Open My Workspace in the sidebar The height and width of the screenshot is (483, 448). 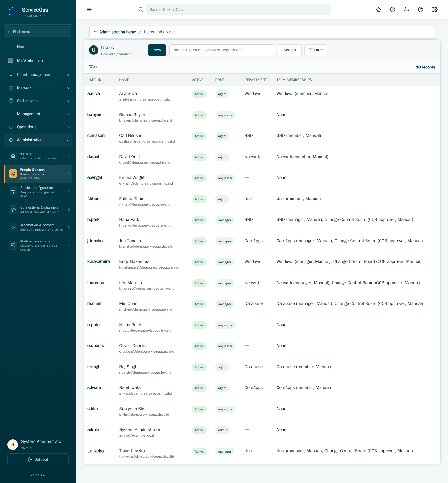tap(38, 61)
